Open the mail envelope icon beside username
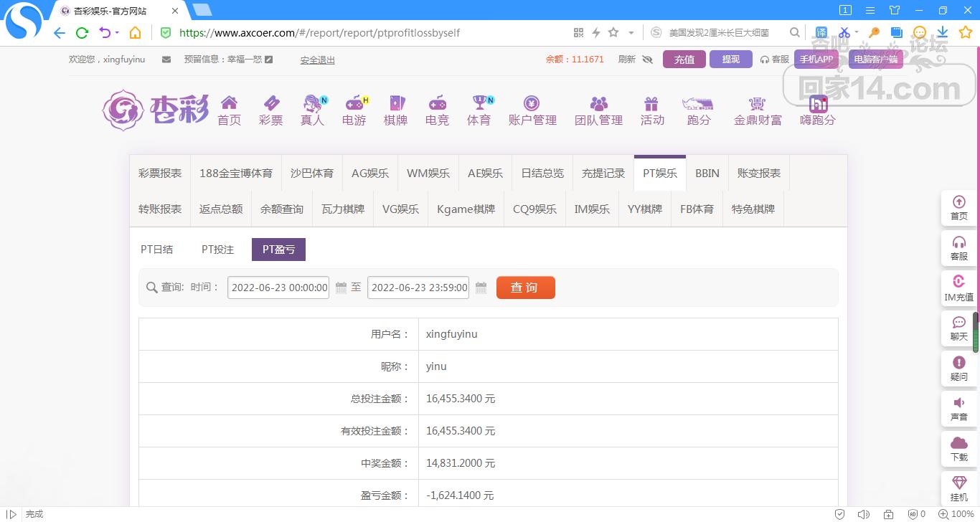The height and width of the screenshot is (522, 980). tap(166, 60)
